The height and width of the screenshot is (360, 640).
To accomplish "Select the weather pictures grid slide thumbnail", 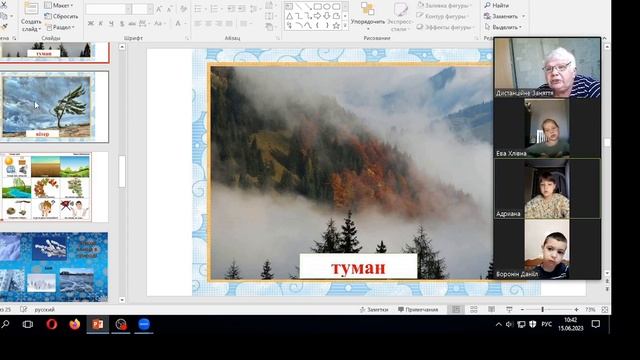I will 54,187.
